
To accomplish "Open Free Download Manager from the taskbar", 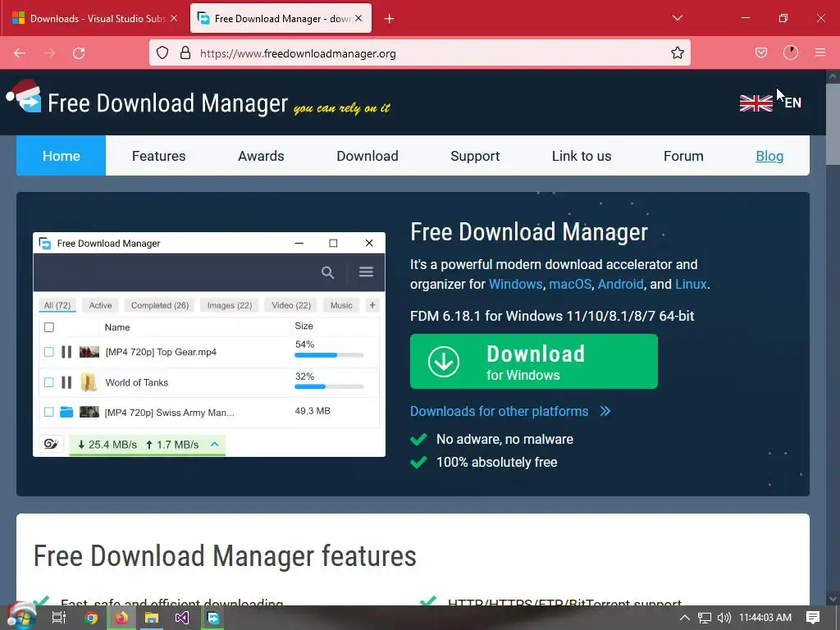I will [x=212, y=618].
